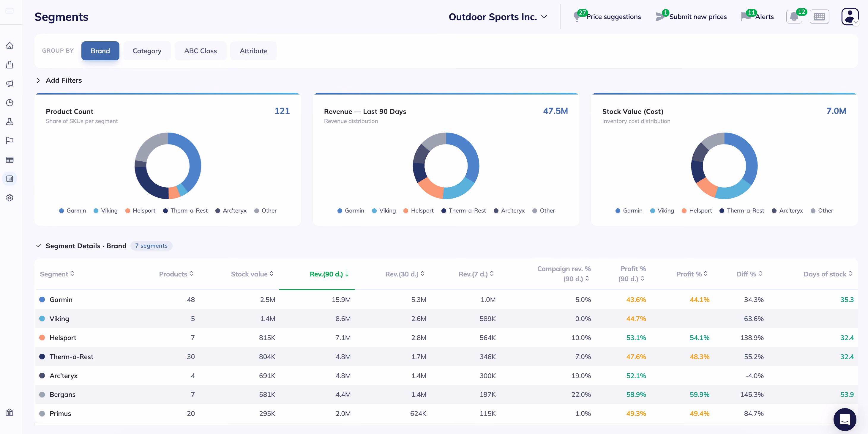The image size is (868, 434).
Task: Sort table by Rev.(7 d.) column
Action: [x=476, y=274]
